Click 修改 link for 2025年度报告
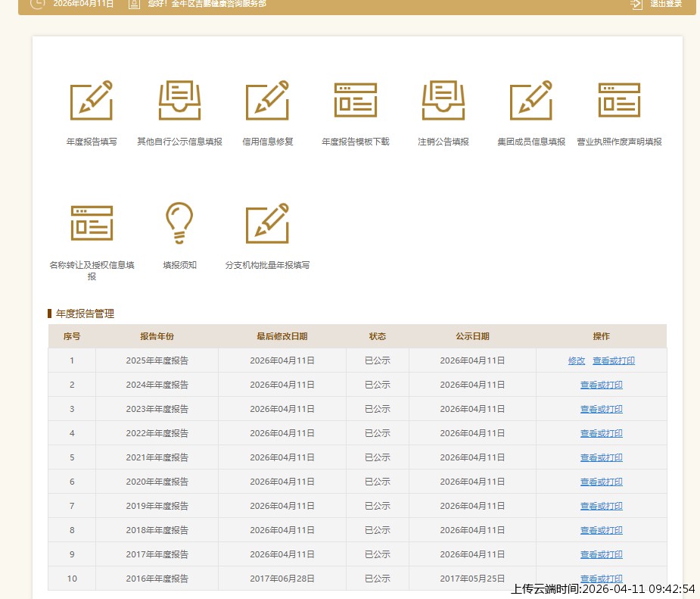700x599 pixels. pyautogui.click(x=577, y=360)
